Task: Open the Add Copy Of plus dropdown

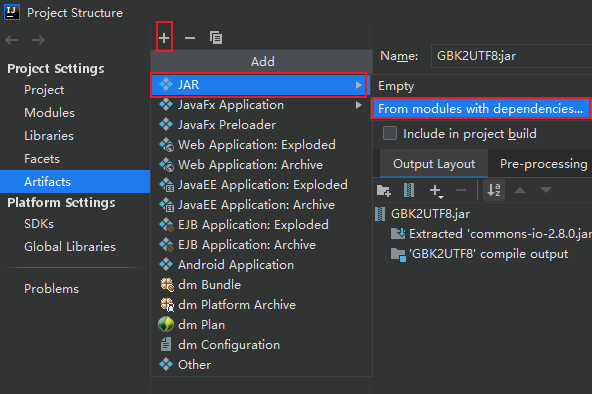Action: [x=436, y=191]
